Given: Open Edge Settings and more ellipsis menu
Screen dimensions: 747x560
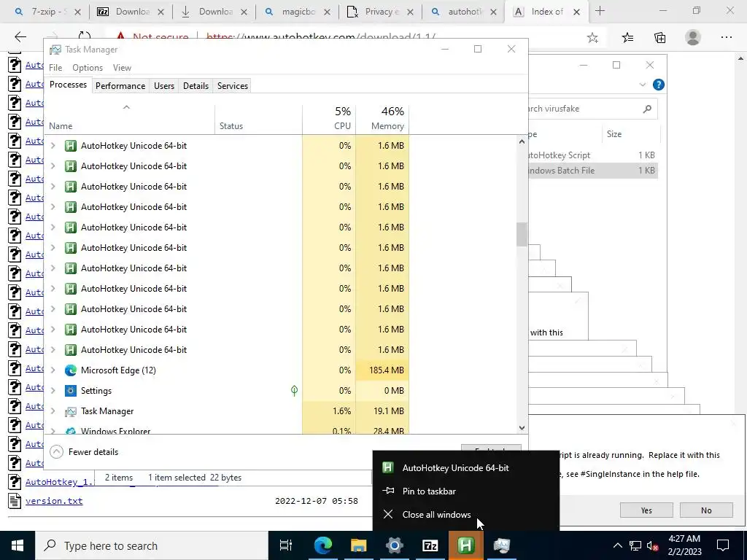Looking at the screenshot, I should click(726, 37).
